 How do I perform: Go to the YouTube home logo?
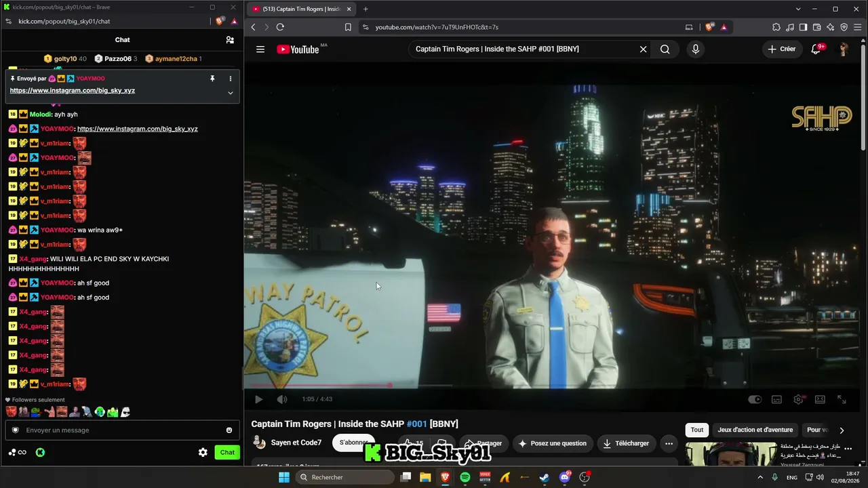tap(298, 49)
